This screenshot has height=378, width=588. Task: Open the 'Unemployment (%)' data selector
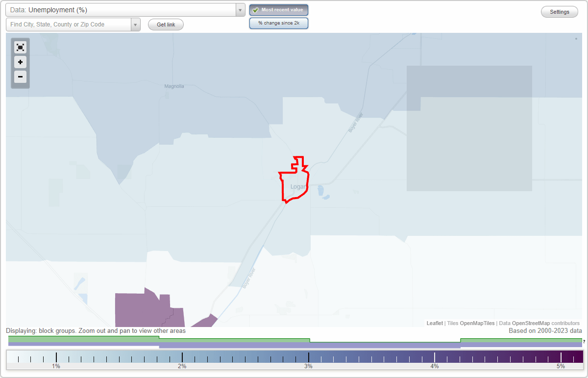pos(122,10)
